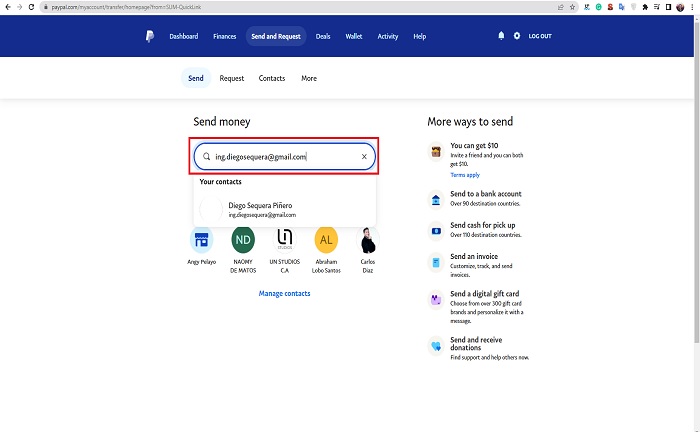Click the treasure chest icon for $10 offer

pos(436,152)
